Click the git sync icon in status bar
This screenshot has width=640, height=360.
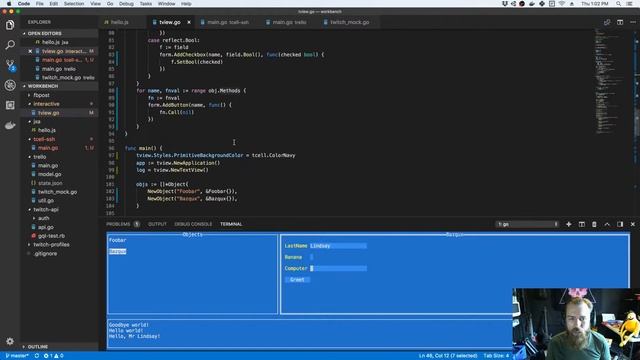pyautogui.click(x=37, y=356)
